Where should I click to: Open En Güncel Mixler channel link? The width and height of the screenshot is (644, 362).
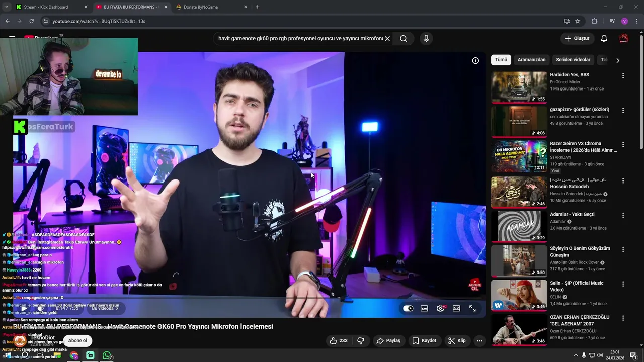(565, 82)
